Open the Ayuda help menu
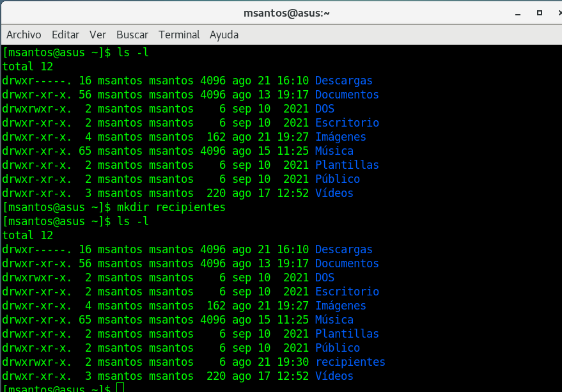562x392 pixels. click(x=224, y=35)
